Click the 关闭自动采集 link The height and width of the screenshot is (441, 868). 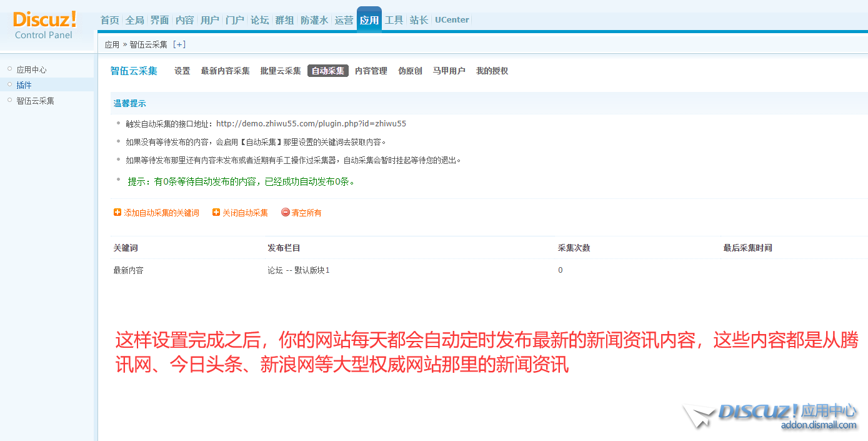(245, 213)
